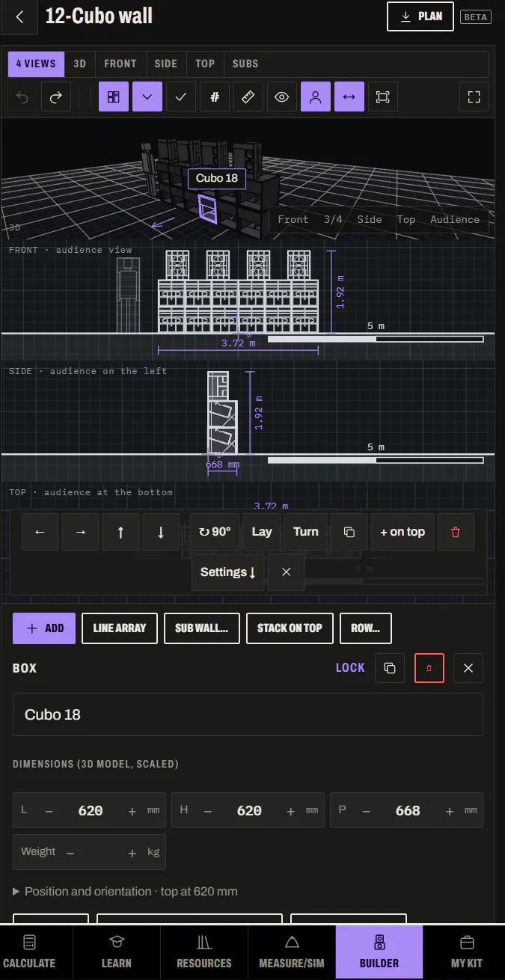The image size is (505, 980).
Task: Toggle the down-chevron toolbar button
Action: tap(147, 97)
